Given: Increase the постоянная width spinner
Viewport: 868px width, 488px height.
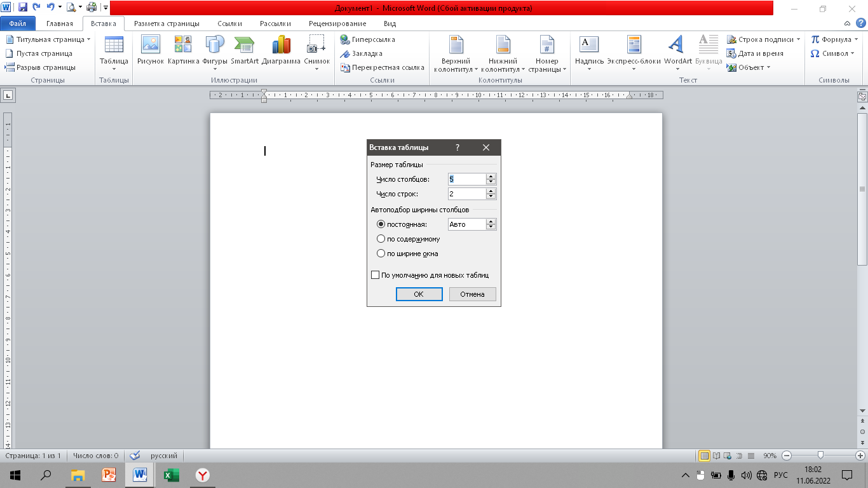Looking at the screenshot, I should [x=491, y=222].
